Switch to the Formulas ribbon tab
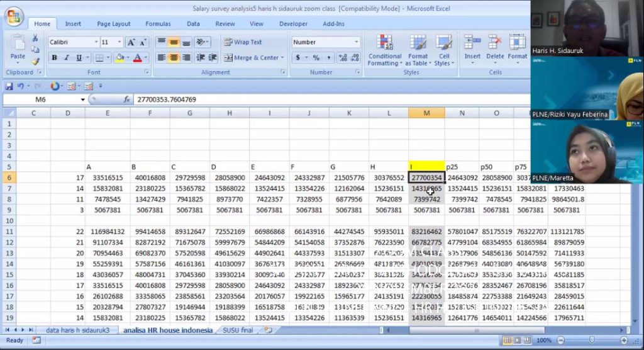 [158, 24]
